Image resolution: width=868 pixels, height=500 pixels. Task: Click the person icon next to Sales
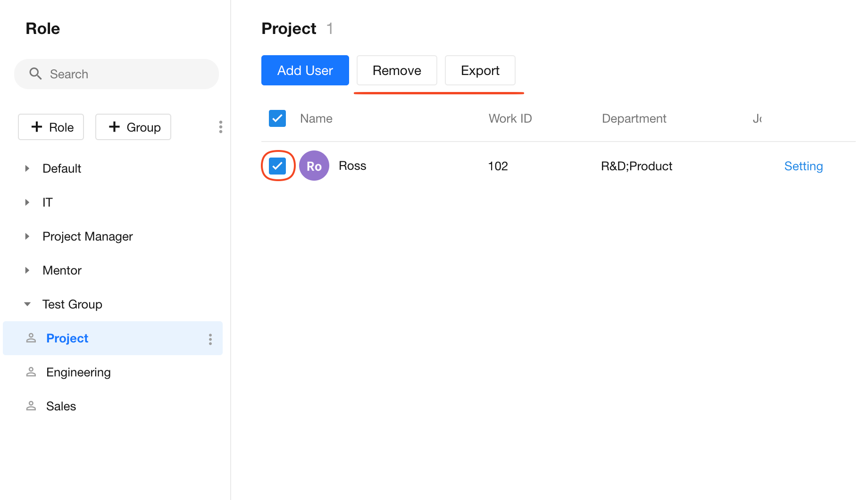[x=31, y=406]
